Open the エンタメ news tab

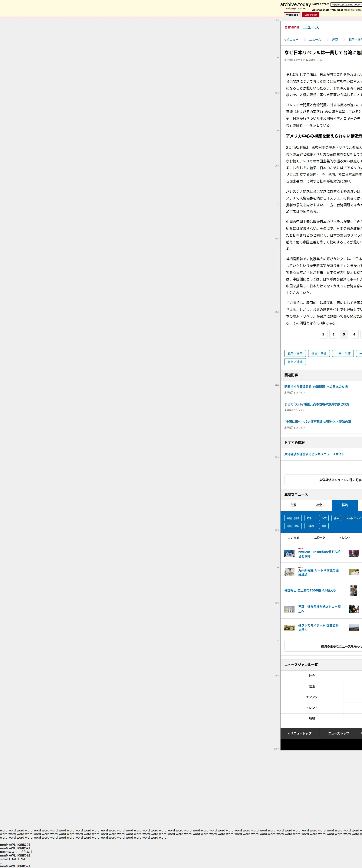point(293,538)
